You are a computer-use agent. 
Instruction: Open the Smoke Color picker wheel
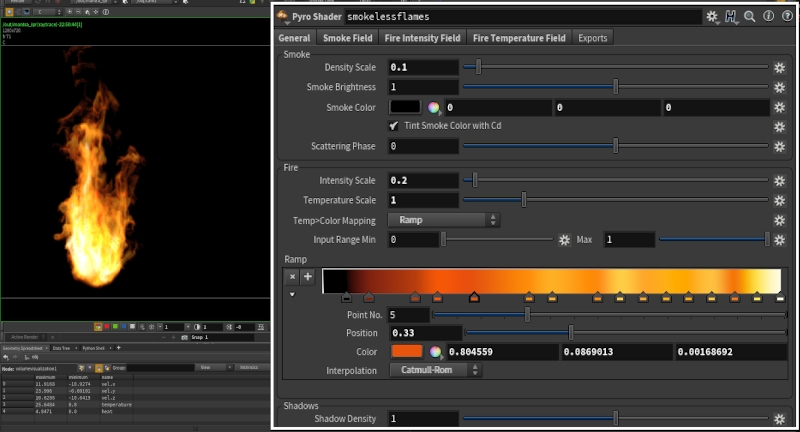tap(434, 107)
